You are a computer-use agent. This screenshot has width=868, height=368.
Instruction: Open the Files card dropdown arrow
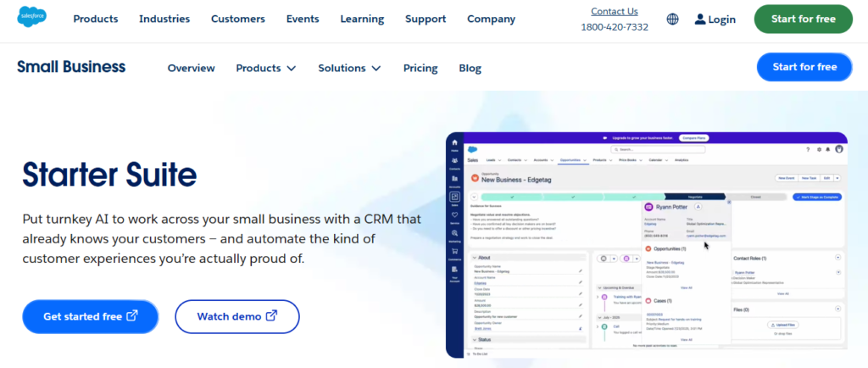(x=837, y=309)
